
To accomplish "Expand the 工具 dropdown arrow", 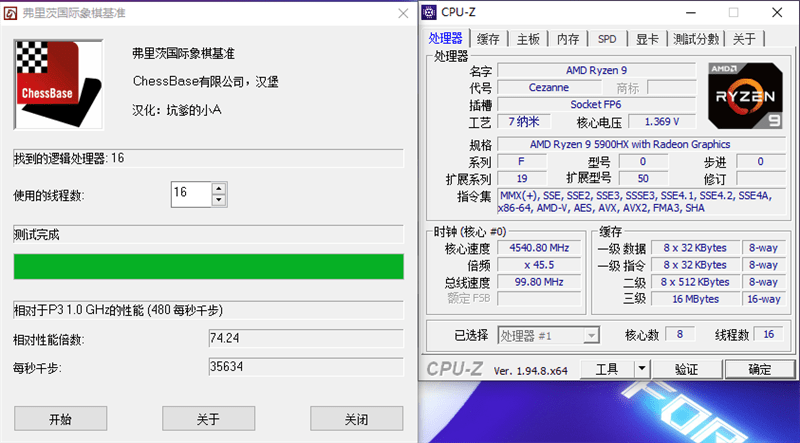I will point(642,369).
